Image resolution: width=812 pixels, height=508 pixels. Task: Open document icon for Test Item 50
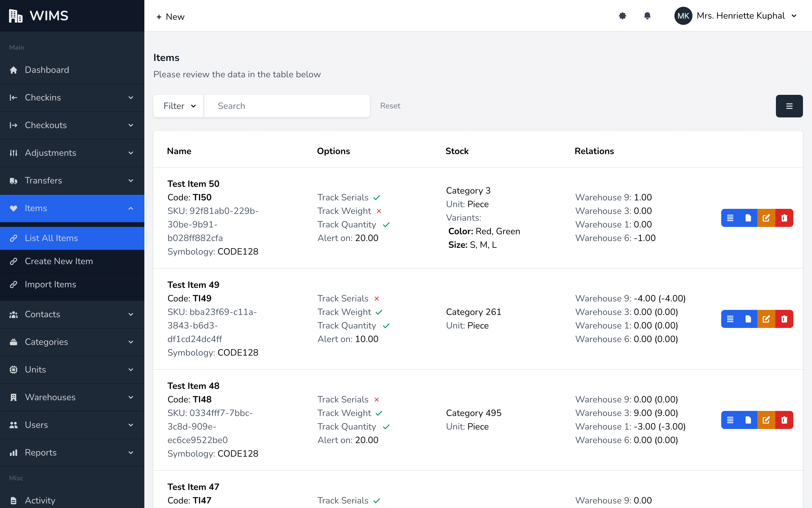click(748, 218)
